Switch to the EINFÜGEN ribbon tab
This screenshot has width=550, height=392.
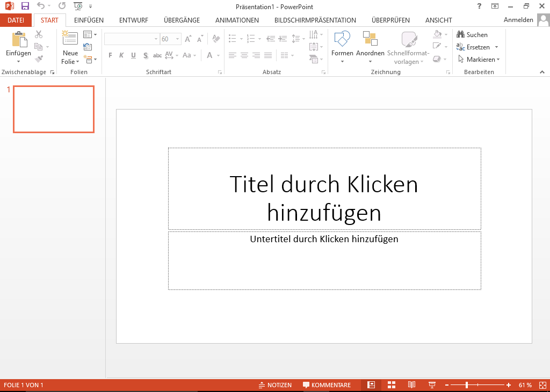[89, 20]
